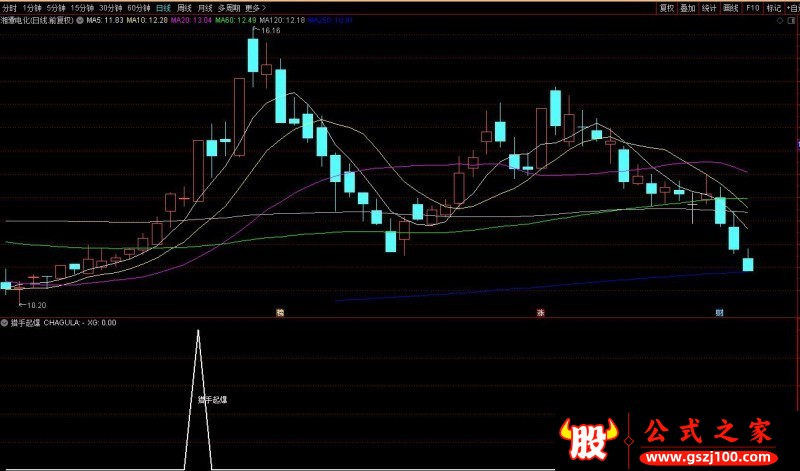
Task: Click the MA120: 12.18 label
Action: click(x=282, y=20)
